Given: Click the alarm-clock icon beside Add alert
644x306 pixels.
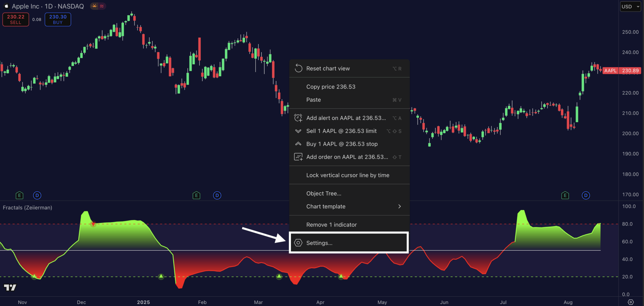Looking at the screenshot, I should tap(298, 118).
